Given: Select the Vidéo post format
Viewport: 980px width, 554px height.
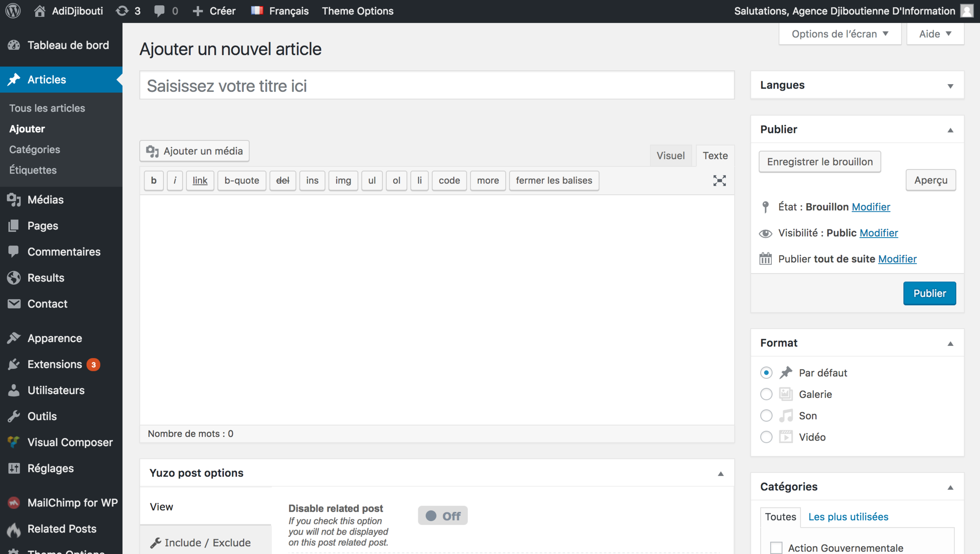Looking at the screenshot, I should pyautogui.click(x=766, y=437).
